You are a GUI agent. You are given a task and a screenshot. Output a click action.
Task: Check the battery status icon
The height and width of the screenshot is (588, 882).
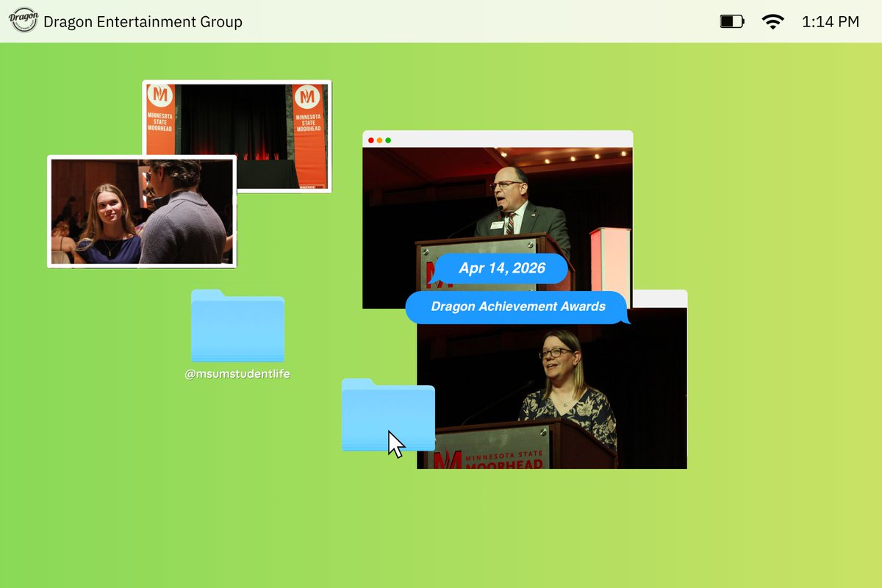point(731,21)
